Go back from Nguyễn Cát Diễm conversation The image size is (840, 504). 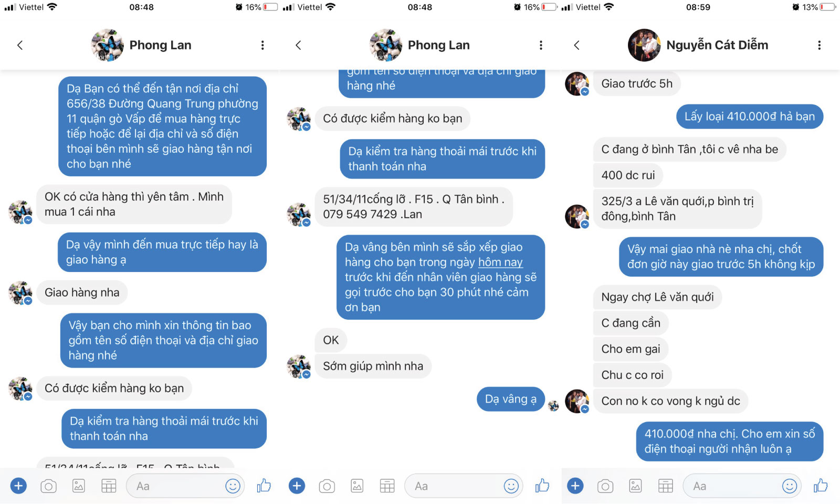tap(576, 45)
